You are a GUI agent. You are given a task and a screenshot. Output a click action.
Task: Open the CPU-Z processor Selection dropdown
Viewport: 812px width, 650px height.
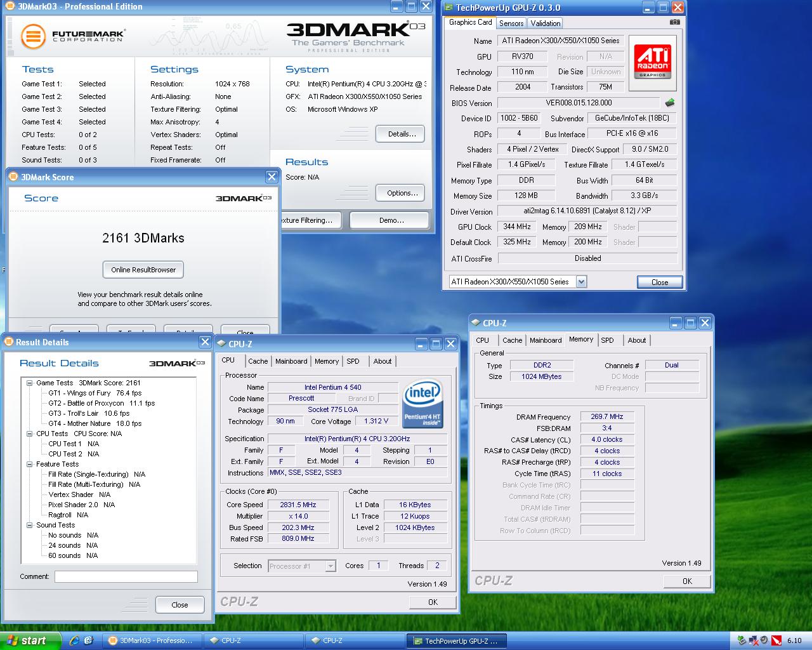pos(331,566)
